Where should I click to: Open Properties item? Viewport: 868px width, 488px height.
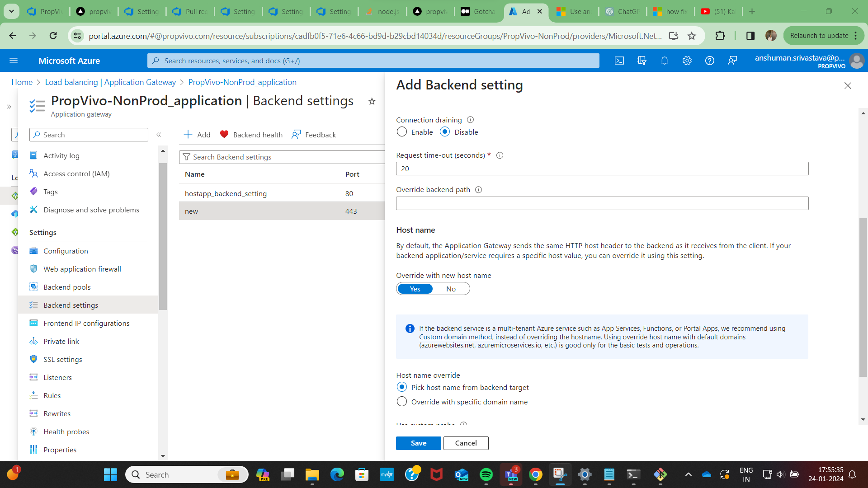[60, 450]
